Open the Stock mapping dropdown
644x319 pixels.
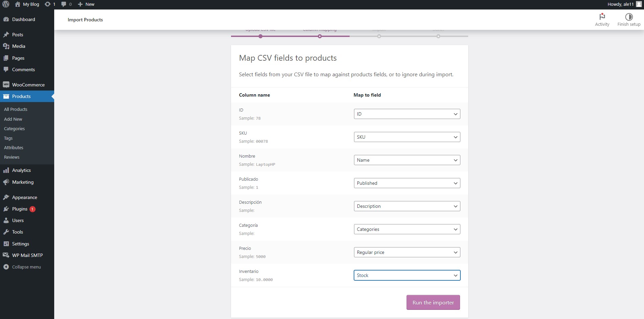coord(407,275)
